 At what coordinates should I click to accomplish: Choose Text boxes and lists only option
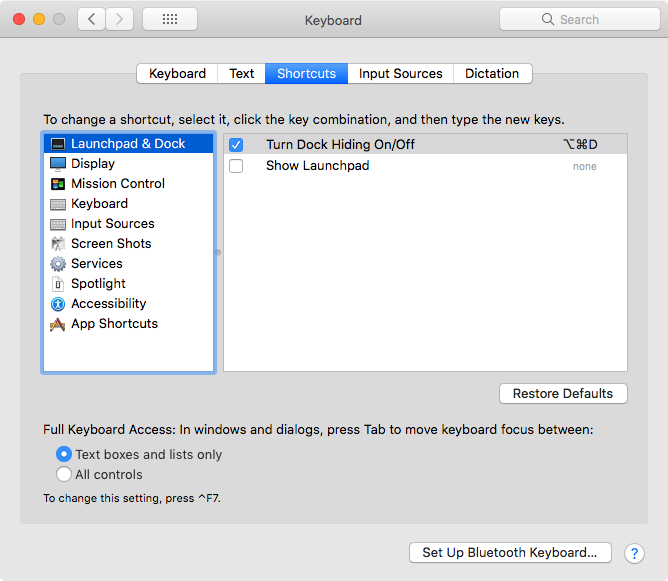[x=64, y=454]
